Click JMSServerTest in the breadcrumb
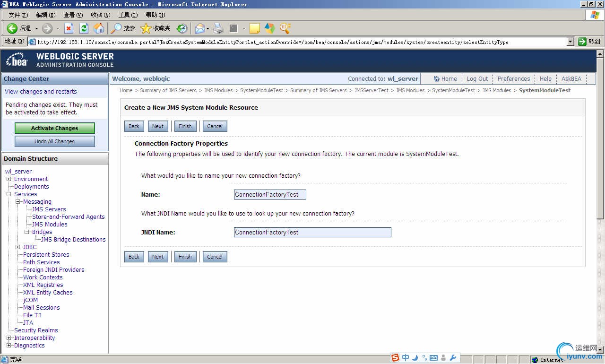This screenshot has height=364, width=605. click(x=371, y=90)
